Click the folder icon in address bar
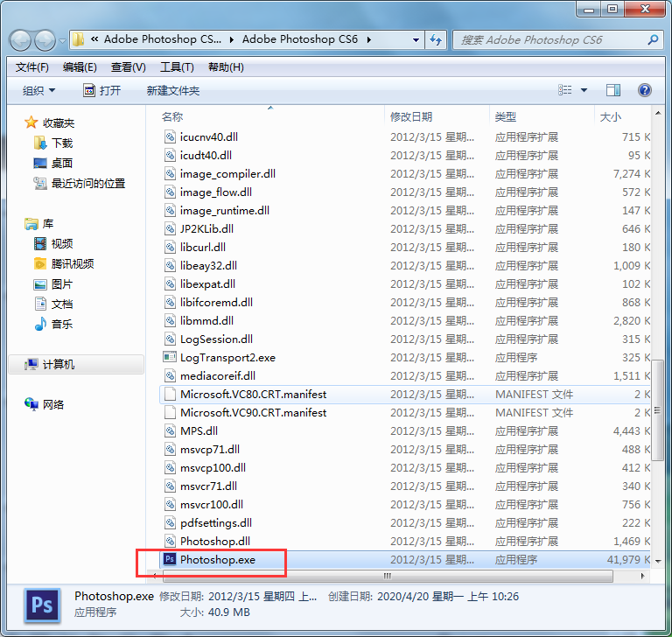The height and width of the screenshot is (637, 672). 78,40
